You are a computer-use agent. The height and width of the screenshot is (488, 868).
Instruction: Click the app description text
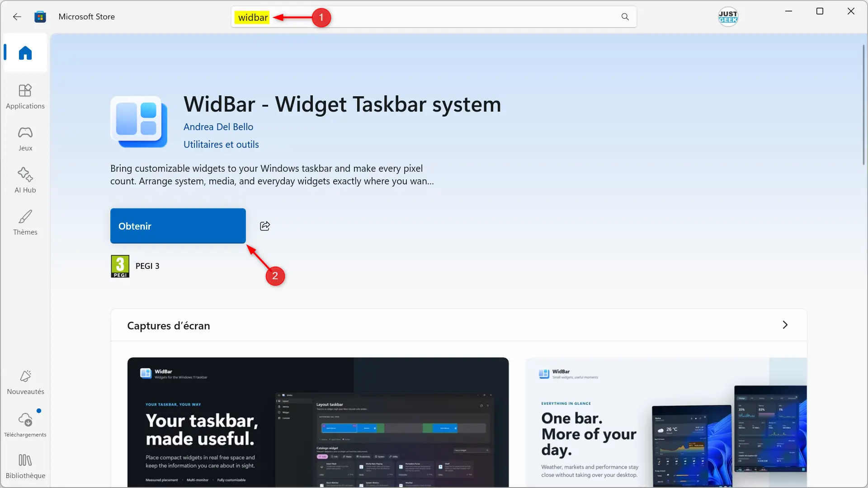pyautogui.click(x=272, y=175)
